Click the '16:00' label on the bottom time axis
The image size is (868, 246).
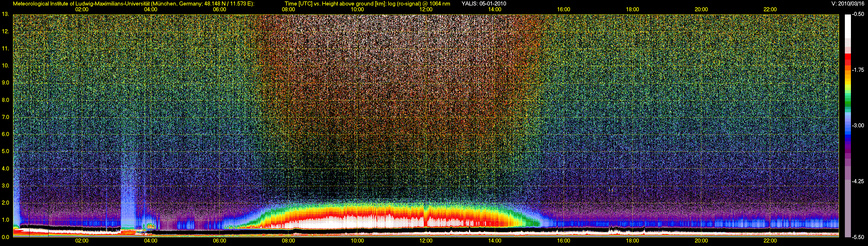click(564, 241)
